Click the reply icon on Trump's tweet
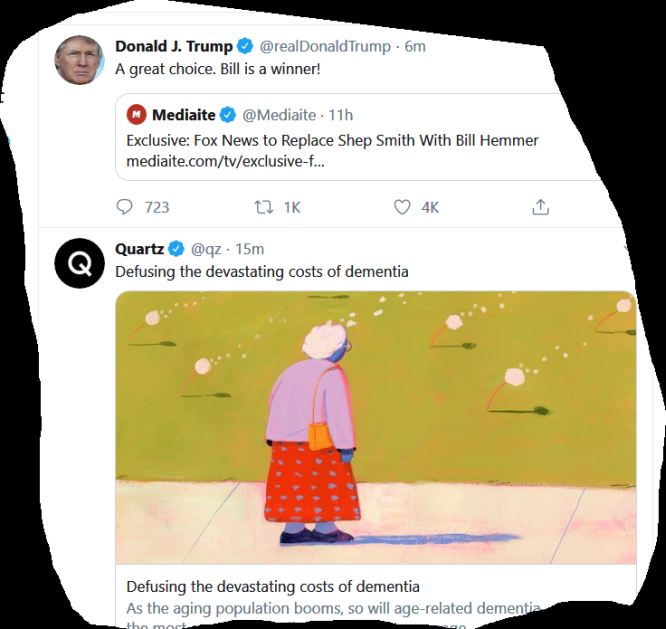 click(124, 207)
